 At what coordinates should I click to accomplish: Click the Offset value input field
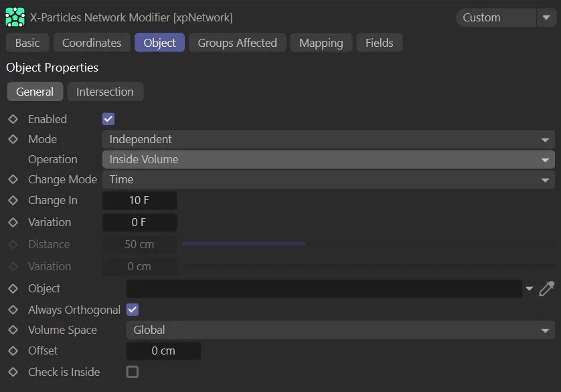(163, 351)
